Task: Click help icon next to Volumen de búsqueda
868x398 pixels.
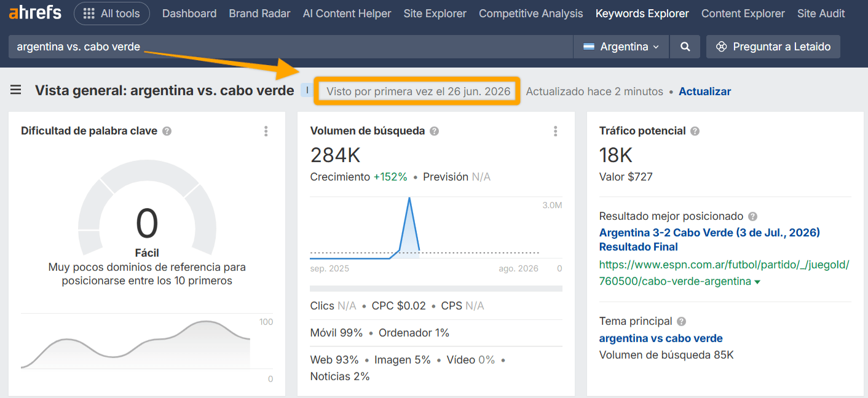Action: [x=434, y=131]
